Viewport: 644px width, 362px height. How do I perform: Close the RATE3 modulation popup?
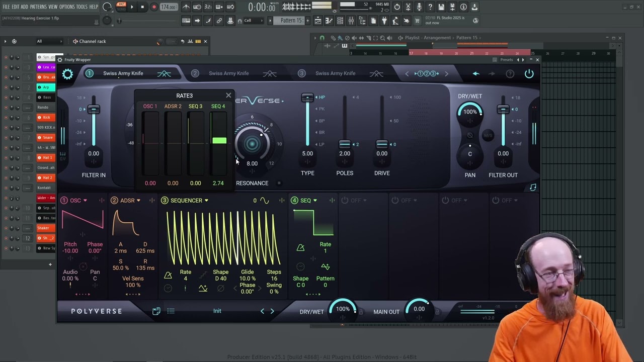[228, 95]
